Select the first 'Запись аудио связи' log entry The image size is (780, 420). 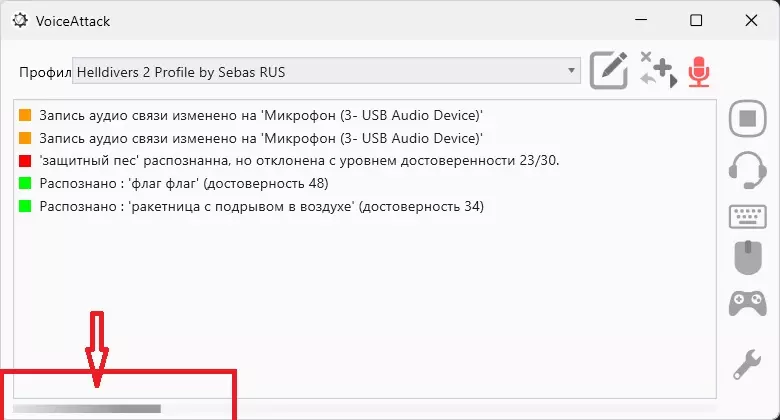coord(260,115)
